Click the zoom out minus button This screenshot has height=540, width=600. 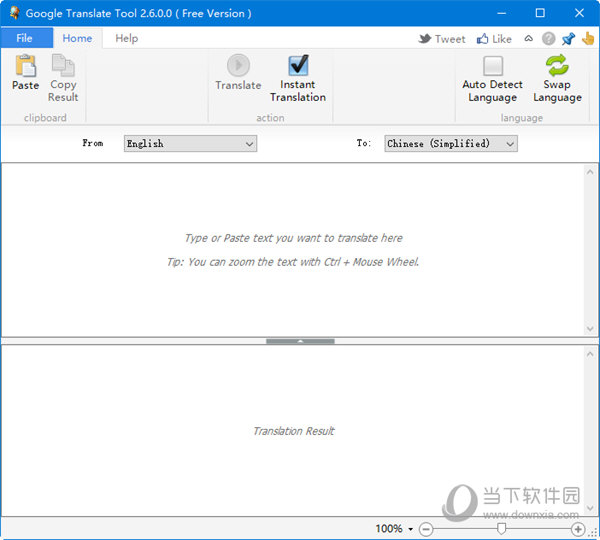point(426,529)
